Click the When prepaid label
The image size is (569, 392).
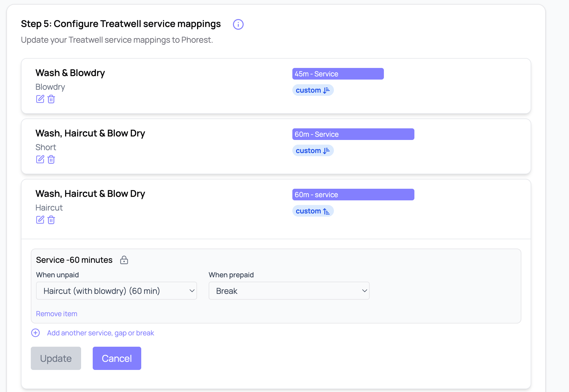[231, 275]
